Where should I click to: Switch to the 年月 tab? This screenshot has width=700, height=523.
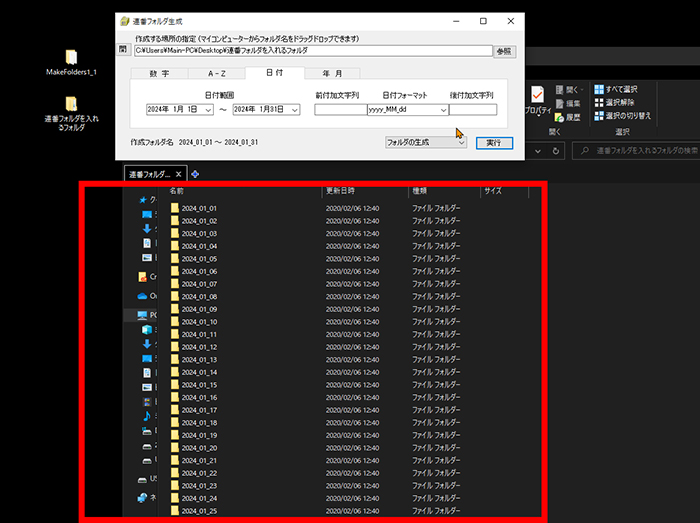[x=332, y=74]
